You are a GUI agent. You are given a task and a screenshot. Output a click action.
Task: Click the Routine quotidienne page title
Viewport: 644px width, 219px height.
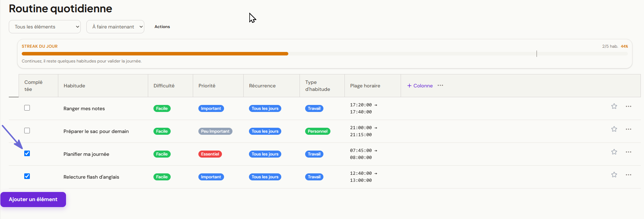point(60,8)
